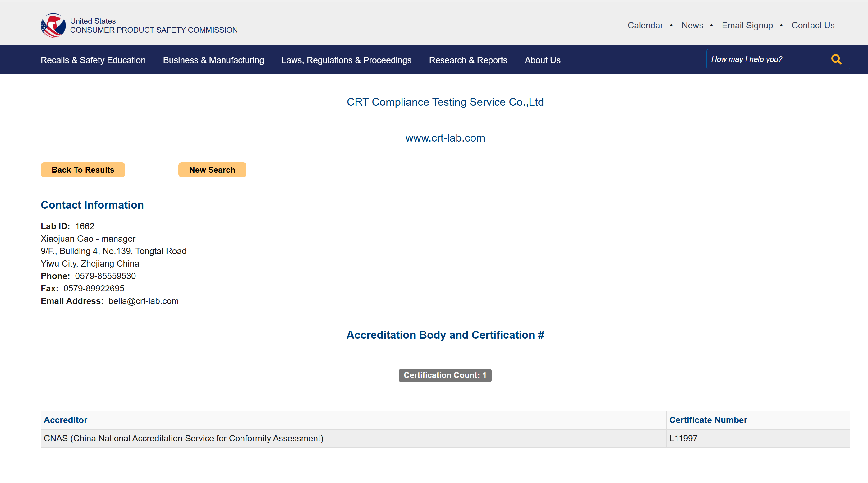Go to Email Signup
The image size is (868, 483).
747,25
